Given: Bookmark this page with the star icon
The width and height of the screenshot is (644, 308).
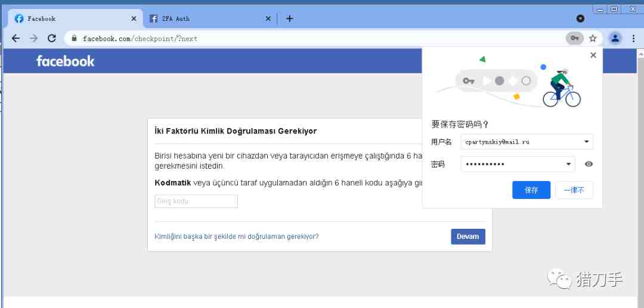Looking at the screenshot, I should click(593, 38).
